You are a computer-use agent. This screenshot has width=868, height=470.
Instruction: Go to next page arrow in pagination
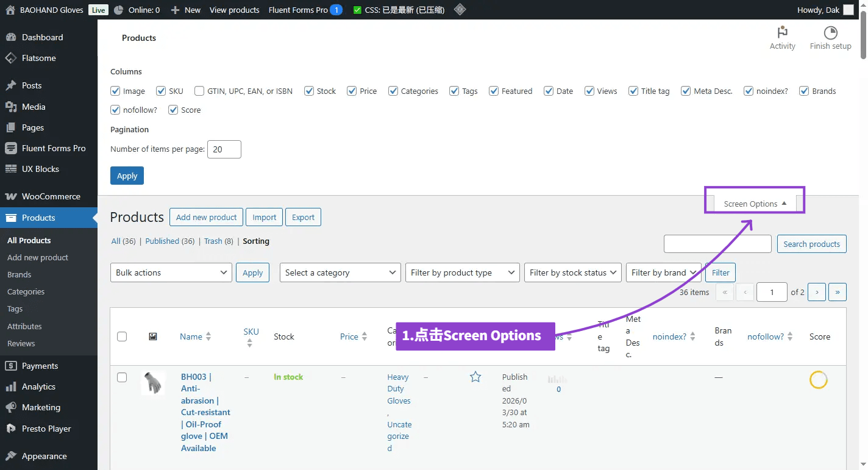coord(817,292)
